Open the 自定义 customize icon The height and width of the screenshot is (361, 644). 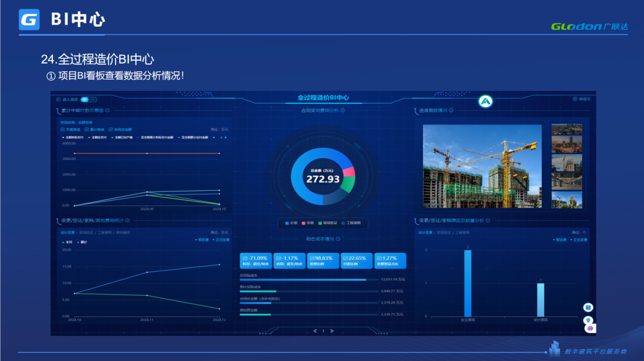click(575, 99)
